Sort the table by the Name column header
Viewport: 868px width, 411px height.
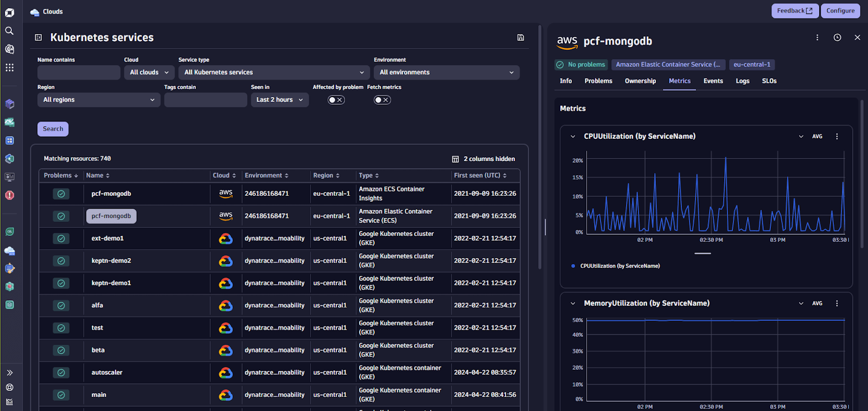pyautogui.click(x=98, y=176)
